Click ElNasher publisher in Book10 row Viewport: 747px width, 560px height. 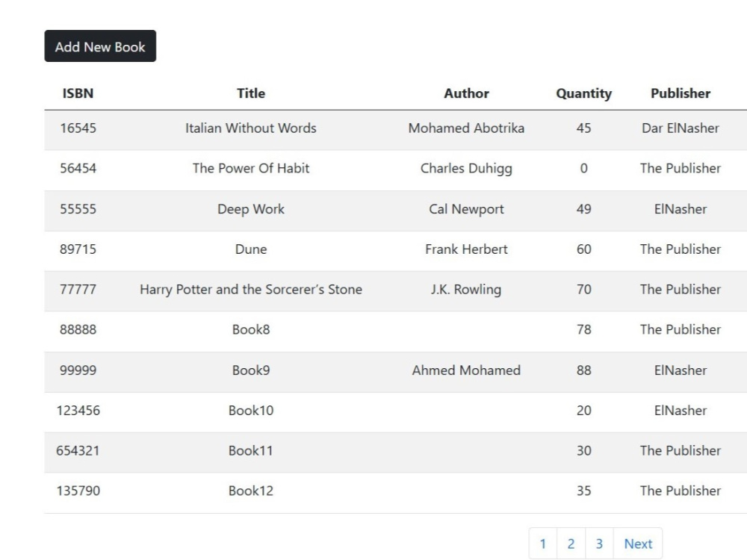click(681, 410)
